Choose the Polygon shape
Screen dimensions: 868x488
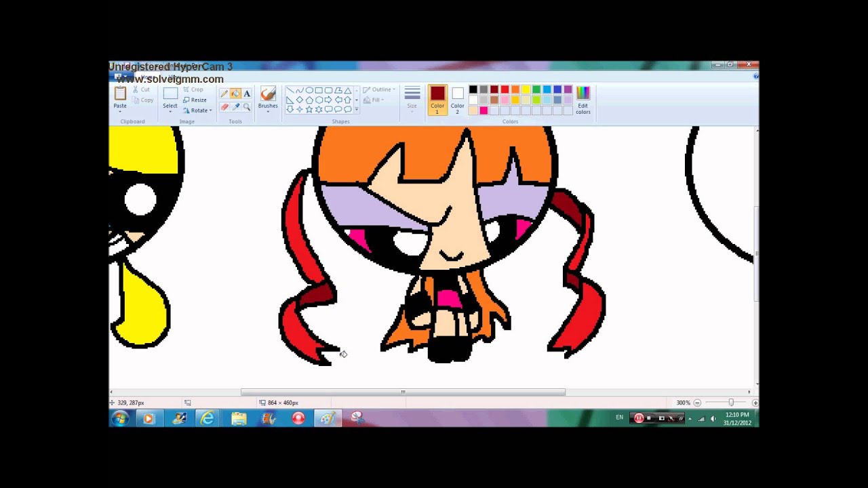tap(338, 90)
